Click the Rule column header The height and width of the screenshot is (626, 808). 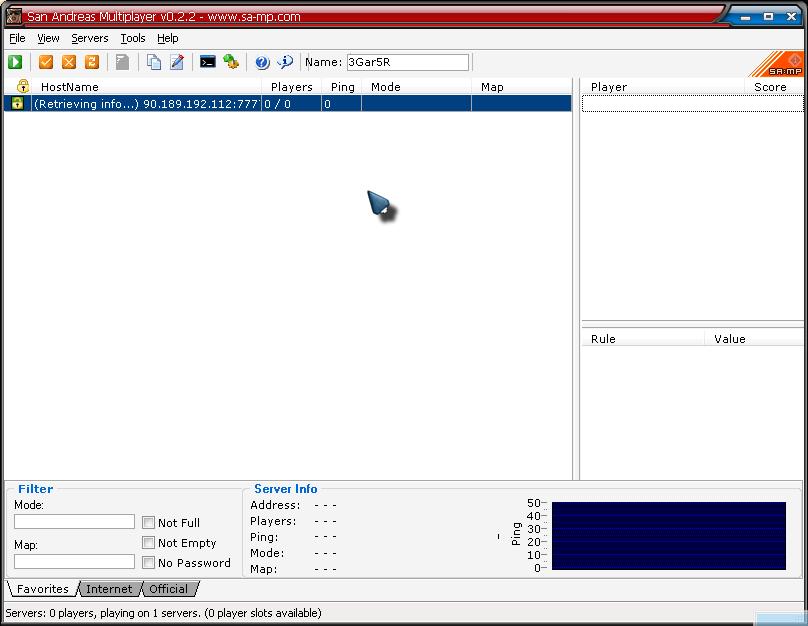643,339
